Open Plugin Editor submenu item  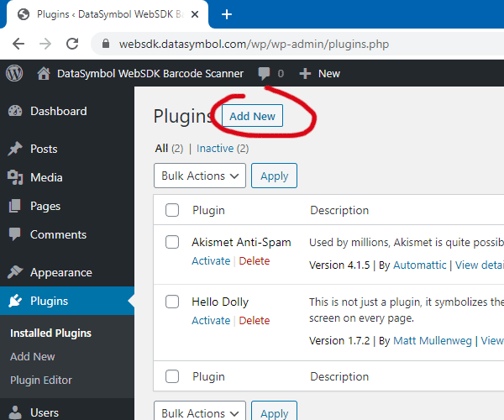pyautogui.click(x=41, y=381)
